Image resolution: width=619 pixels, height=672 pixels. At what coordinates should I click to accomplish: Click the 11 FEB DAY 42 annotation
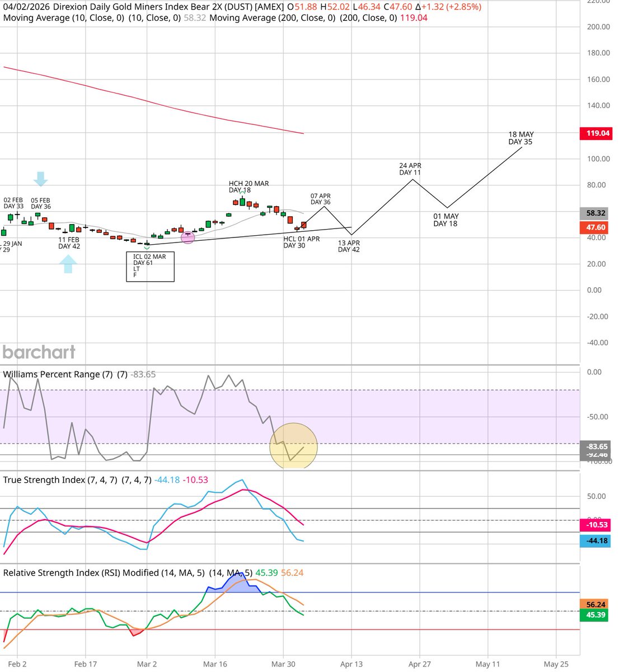coord(69,243)
